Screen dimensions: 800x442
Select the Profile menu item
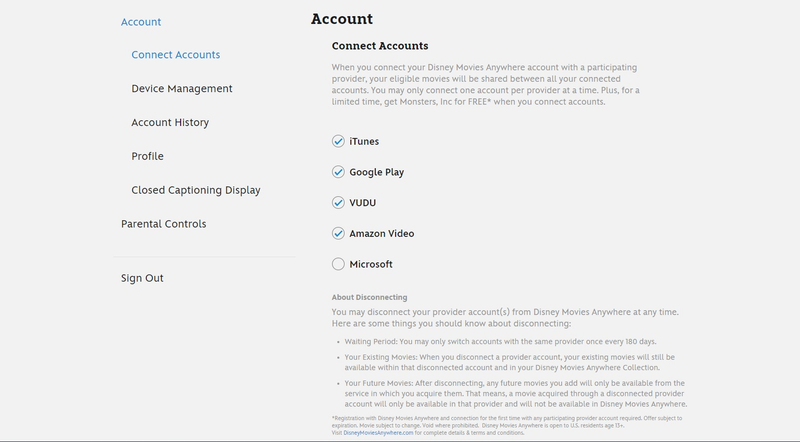[147, 156]
